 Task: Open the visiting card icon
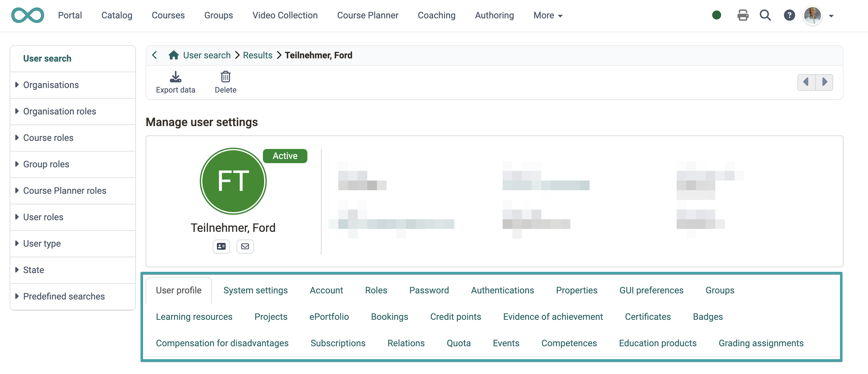pos(221,246)
